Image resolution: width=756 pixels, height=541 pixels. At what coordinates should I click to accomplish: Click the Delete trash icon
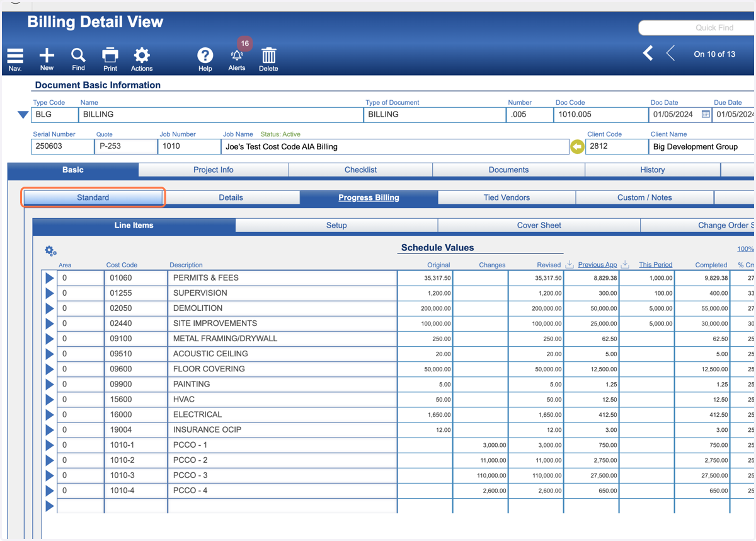(268, 59)
